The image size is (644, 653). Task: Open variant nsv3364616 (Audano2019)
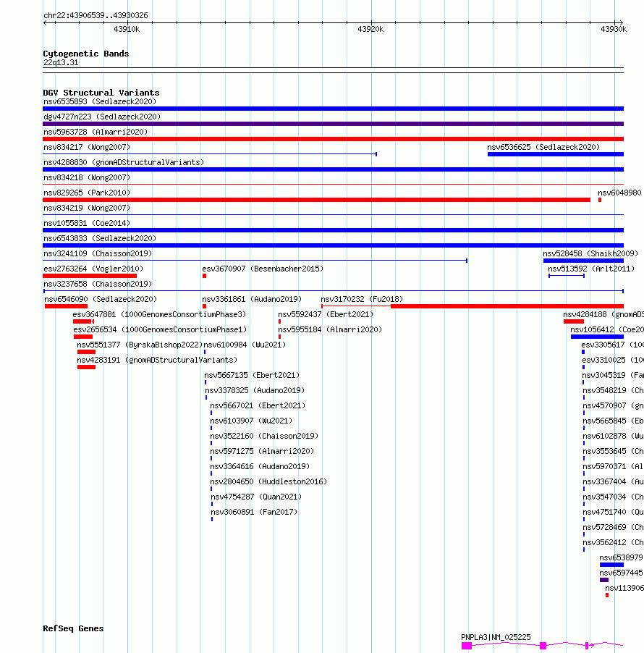[x=260, y=466]
